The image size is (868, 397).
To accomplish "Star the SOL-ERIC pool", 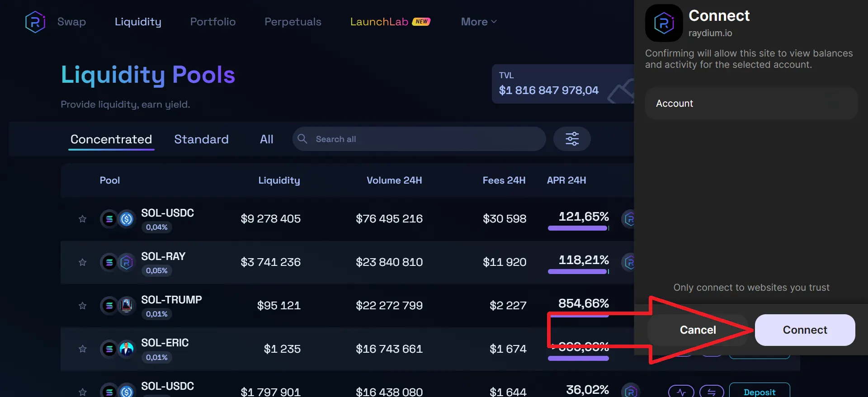I will [x=82, y=349].
